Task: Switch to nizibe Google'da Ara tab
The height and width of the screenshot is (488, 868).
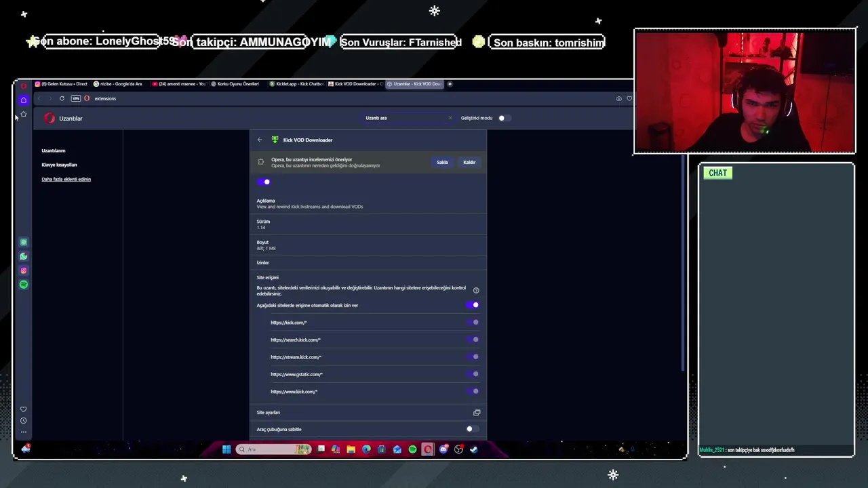Action: (120, 84)
